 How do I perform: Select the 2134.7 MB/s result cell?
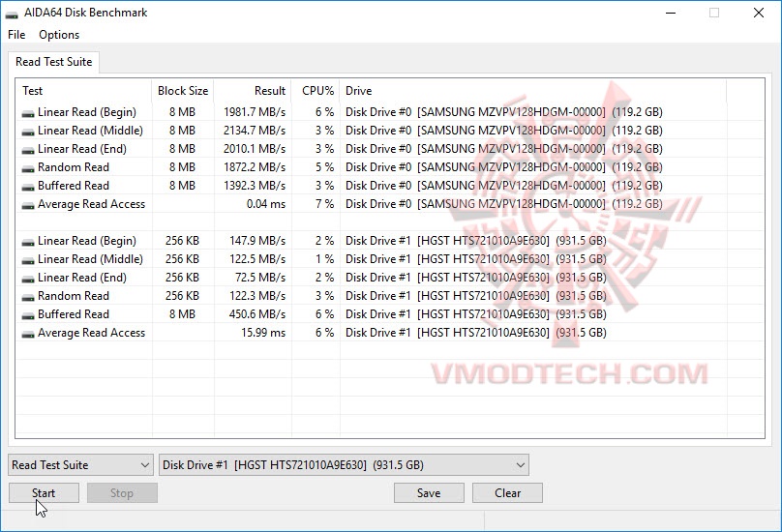point(255,131)
